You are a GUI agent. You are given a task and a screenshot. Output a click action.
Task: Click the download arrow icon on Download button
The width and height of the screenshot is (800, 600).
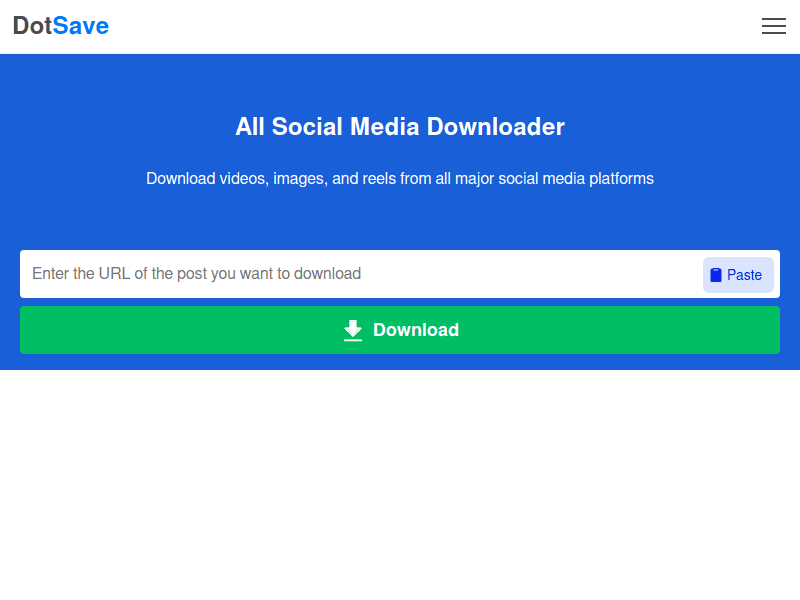pyautogui.click(x=353, y=329)
